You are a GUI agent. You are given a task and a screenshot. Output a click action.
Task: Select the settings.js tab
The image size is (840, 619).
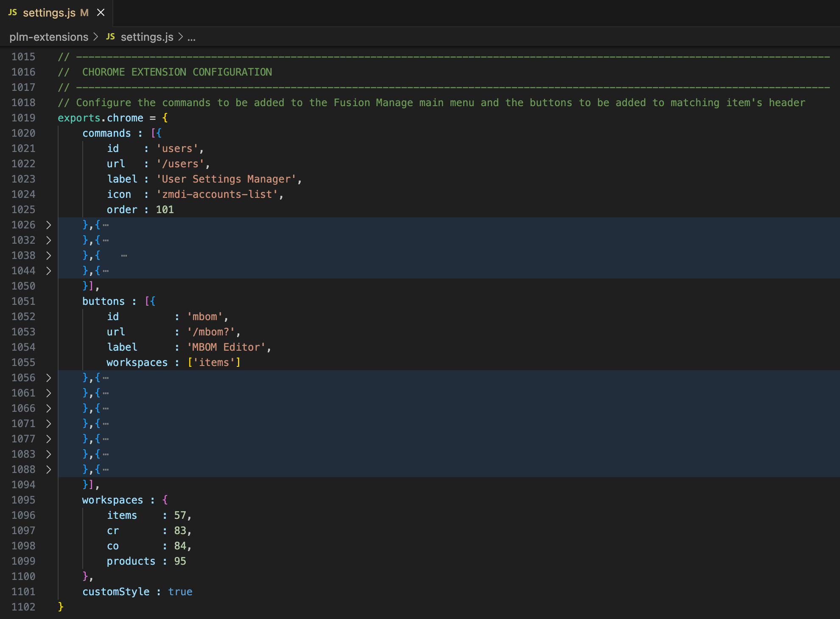tap(49, 13)
